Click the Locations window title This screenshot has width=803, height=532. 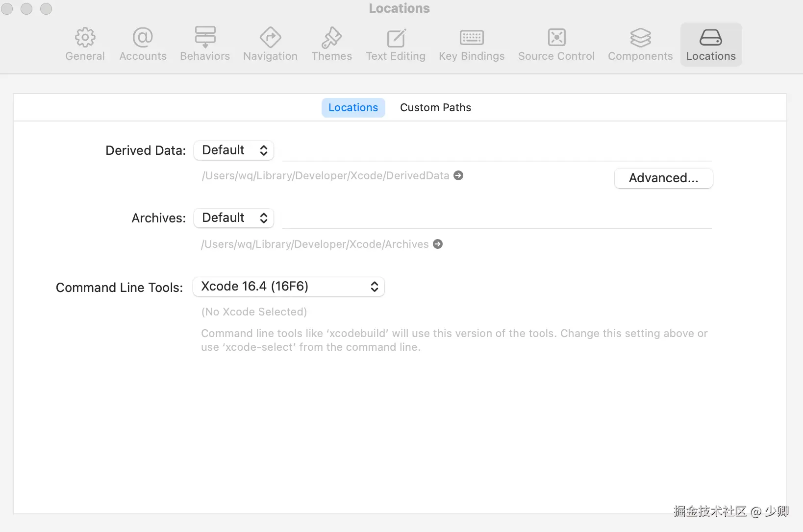coord(399,8)
